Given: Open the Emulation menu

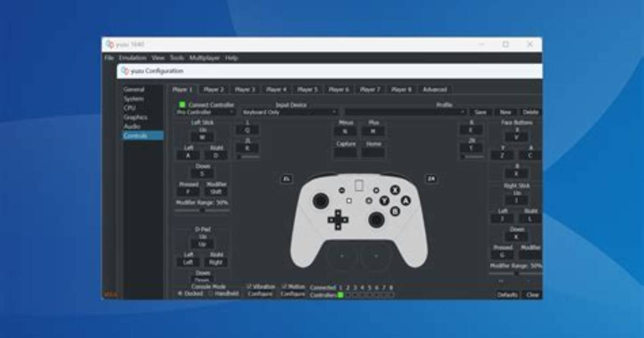Looking at the screenshot, I should (x=132, y=58).
